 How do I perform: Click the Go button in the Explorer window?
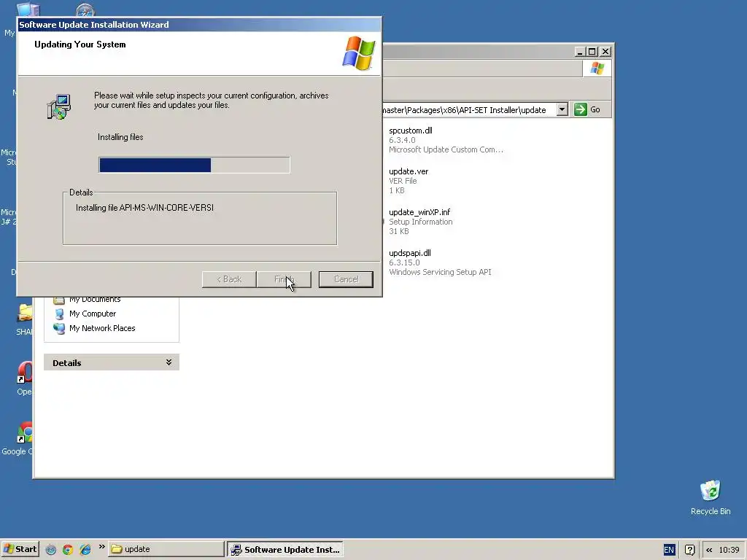(x=587, y=109)
